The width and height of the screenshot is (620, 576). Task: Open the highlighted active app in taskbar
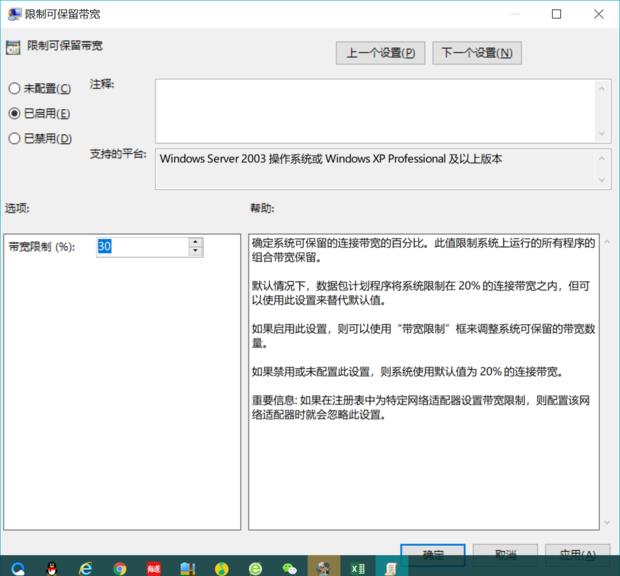[324, 566]
